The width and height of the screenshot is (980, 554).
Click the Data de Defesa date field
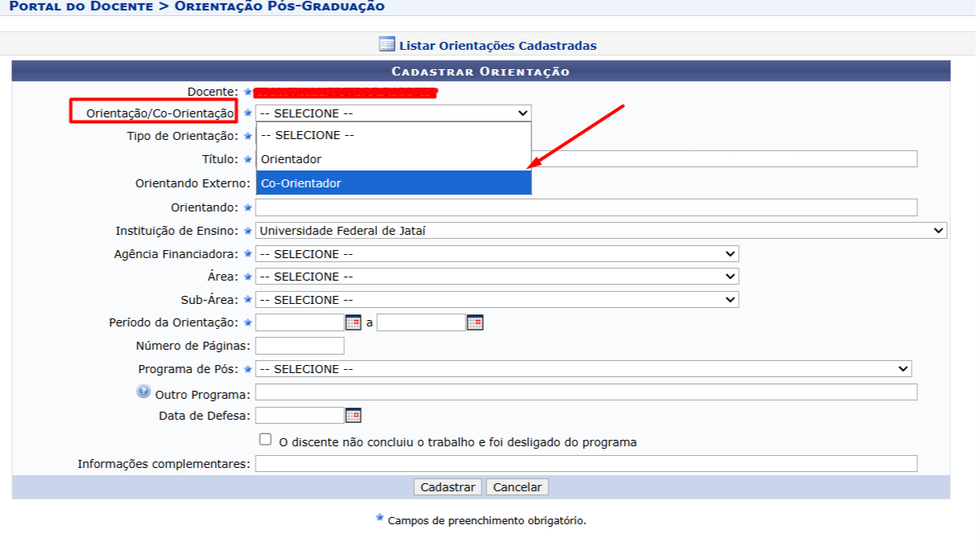(x=300, y=416)
